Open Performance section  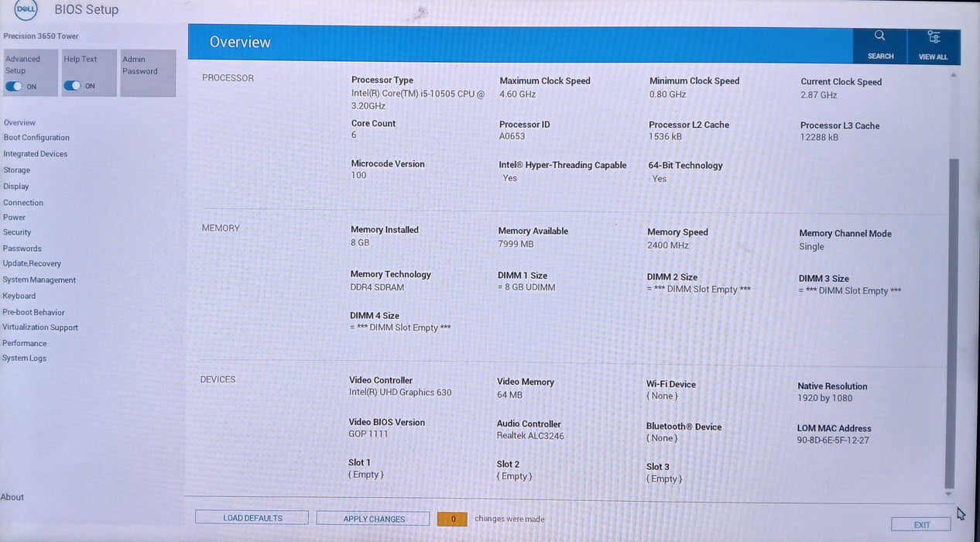coord(25,343)
